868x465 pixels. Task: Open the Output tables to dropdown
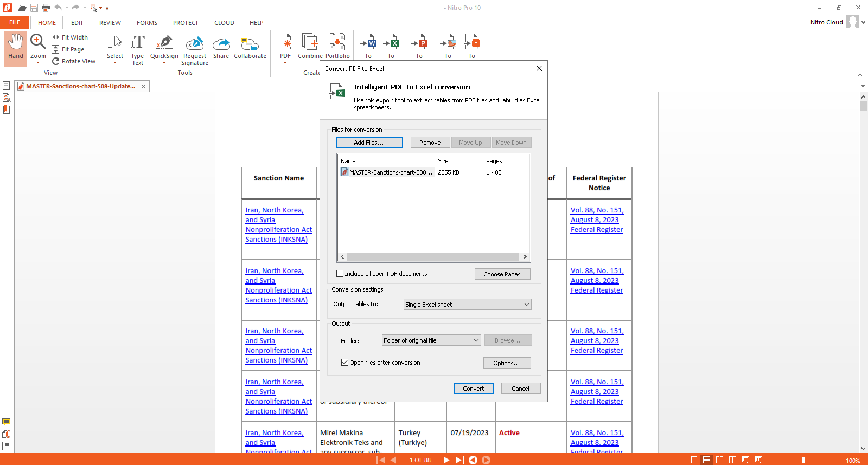click(x=467, y=305)
